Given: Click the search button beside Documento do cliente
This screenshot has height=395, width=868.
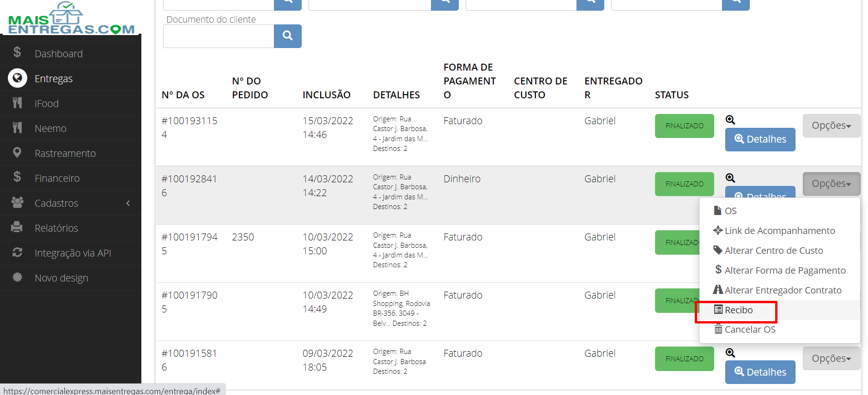Looking at the screenshot, I should [x=287, y=36].
